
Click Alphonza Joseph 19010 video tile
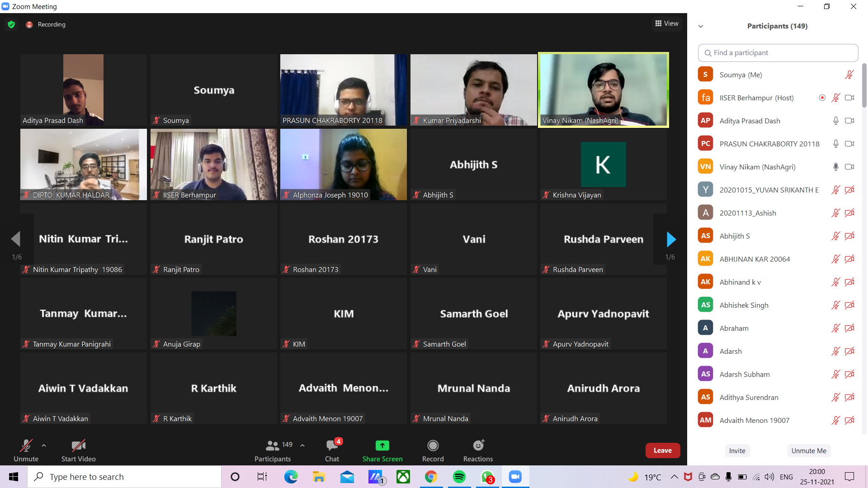344,164
